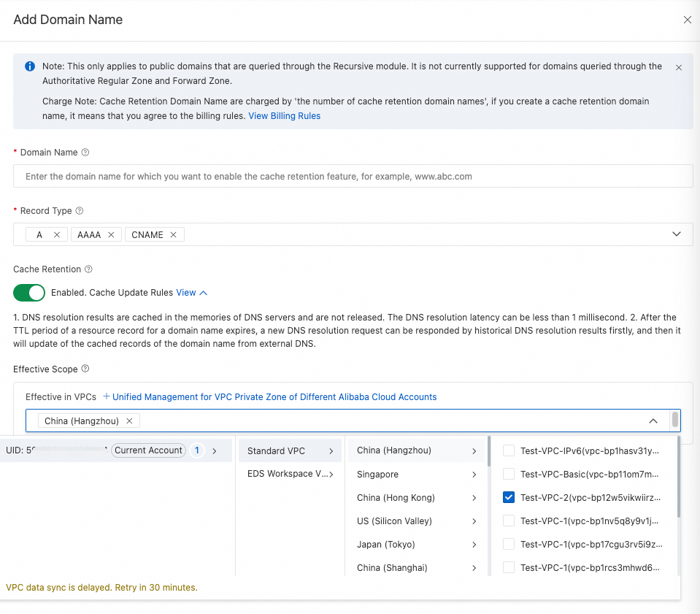Click the help icon beside Record Type
This screenshot has height=614, width=700.
[x=80, y=211]
